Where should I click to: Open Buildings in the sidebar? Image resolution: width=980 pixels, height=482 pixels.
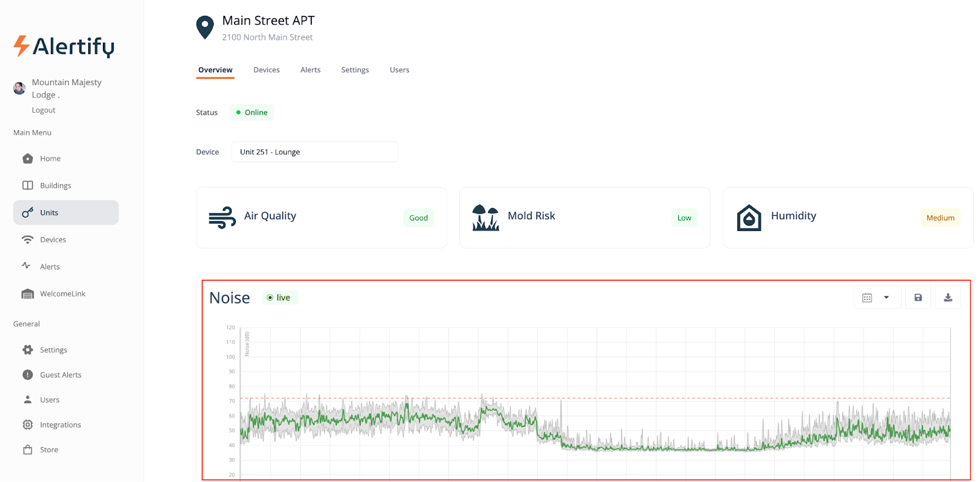[55, 186]
